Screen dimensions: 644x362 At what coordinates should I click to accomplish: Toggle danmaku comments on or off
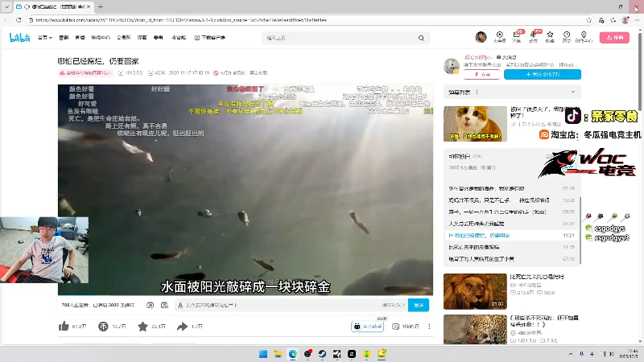pos(151,305)
